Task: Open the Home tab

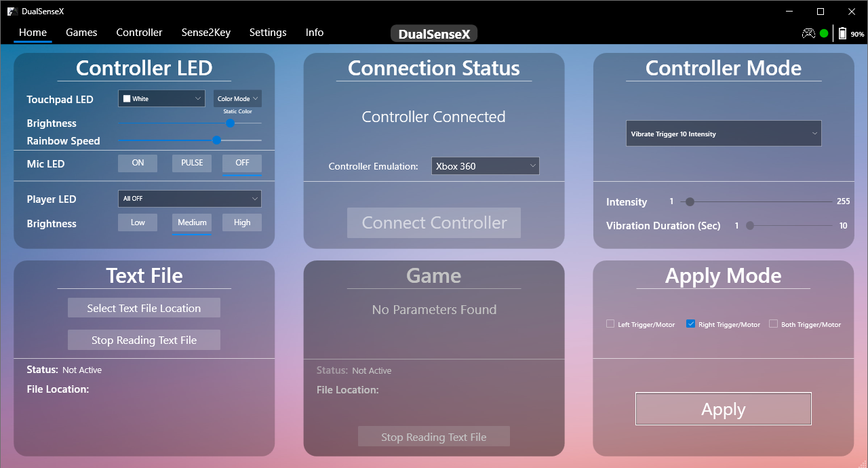Action: [33, 33]
